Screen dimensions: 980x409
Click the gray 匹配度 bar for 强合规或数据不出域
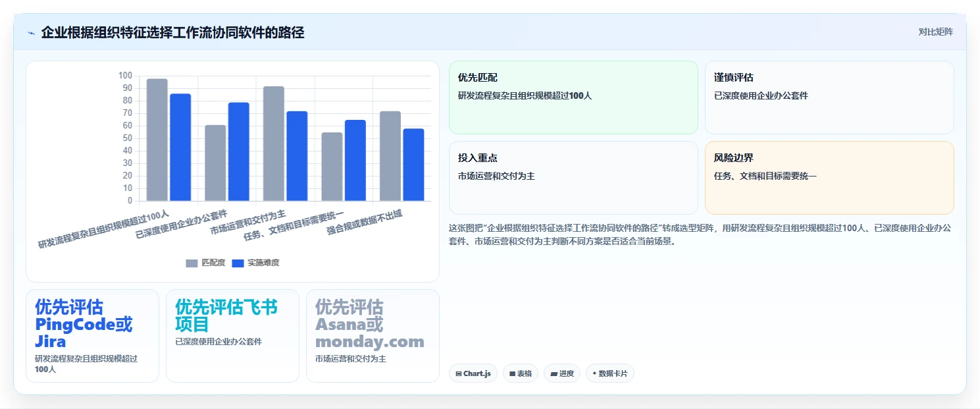click(390, 156)
